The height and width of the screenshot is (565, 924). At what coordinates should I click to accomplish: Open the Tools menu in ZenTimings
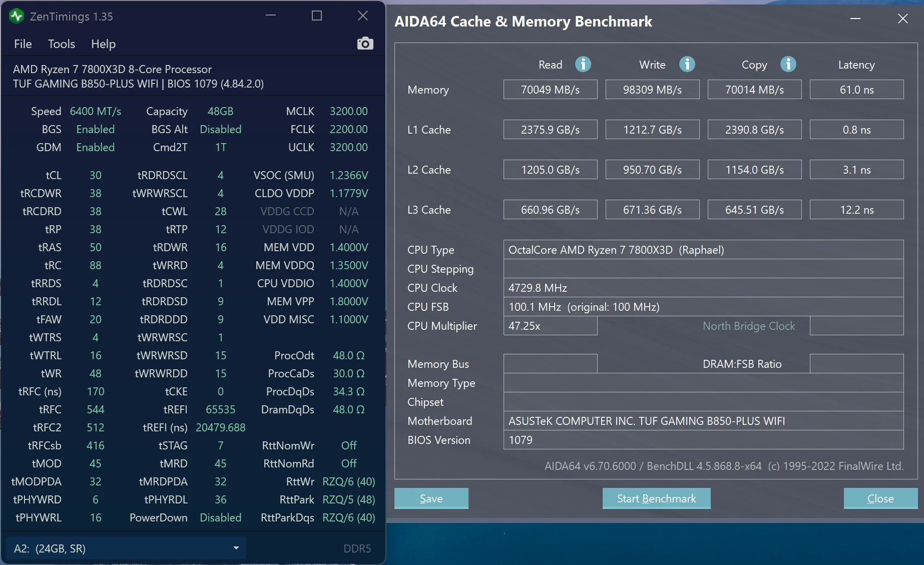click(62, 44)
